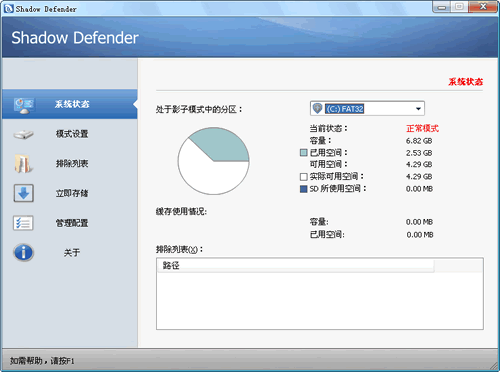Click the 管理配置 checklist icon
Image resolution: width=500 pixels, height=372 pixels.
point(23,223)
